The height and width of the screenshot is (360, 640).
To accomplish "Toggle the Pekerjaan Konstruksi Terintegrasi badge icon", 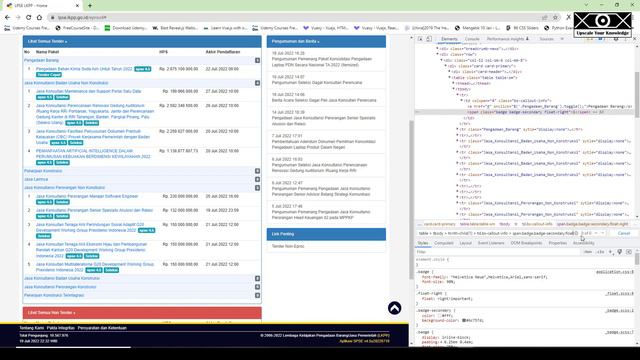I will [x=258, y=295].
